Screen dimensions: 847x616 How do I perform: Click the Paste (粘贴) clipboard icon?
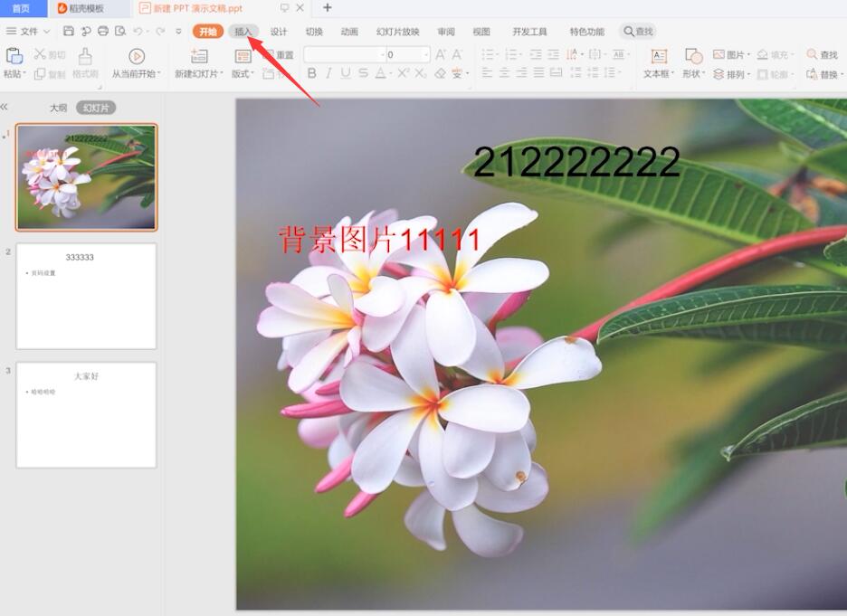(x=14, y=56)
